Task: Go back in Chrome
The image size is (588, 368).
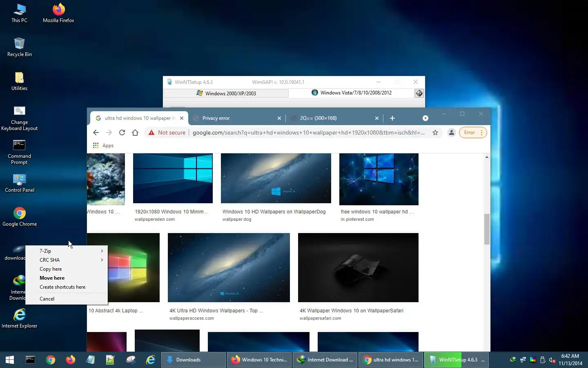Action: point(96,132)
